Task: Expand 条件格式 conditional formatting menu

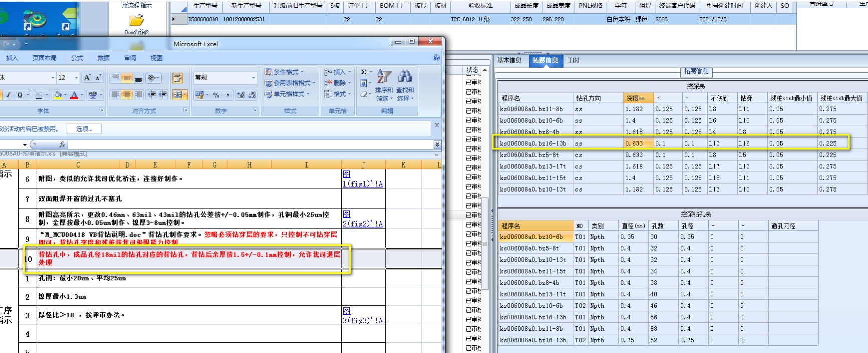Action: (284, 72)
